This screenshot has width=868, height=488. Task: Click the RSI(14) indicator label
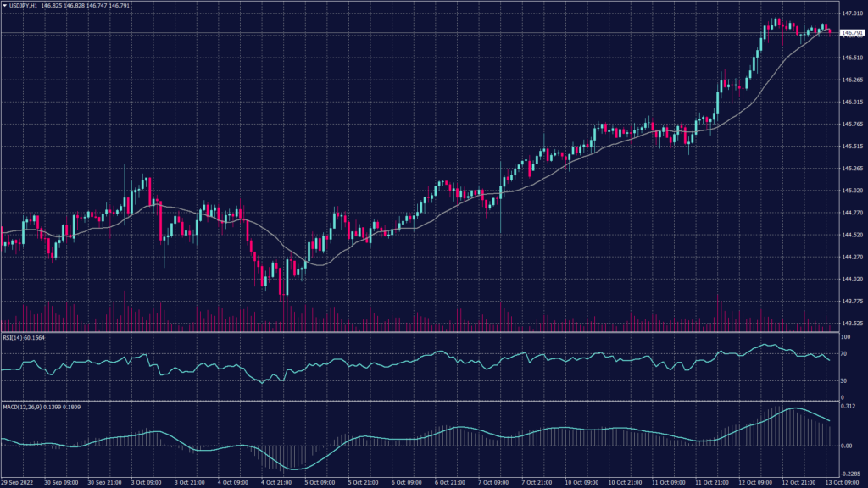[14, 339]
